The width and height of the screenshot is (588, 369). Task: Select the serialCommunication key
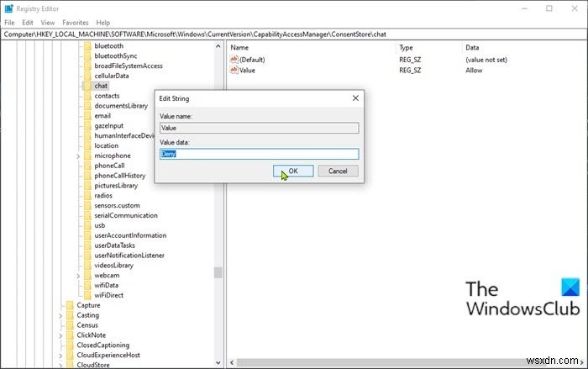(x=126, y=215)
